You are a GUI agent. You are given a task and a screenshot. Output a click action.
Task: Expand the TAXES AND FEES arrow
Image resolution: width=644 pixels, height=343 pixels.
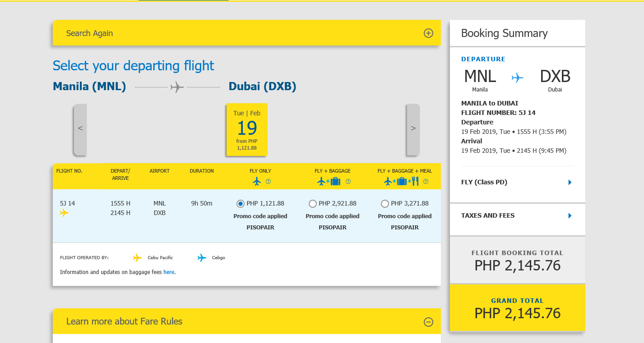click(x=570, y=216)
